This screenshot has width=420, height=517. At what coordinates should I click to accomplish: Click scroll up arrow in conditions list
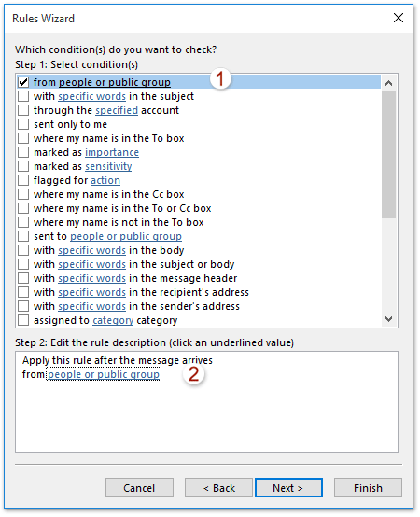tap(388, 83)
